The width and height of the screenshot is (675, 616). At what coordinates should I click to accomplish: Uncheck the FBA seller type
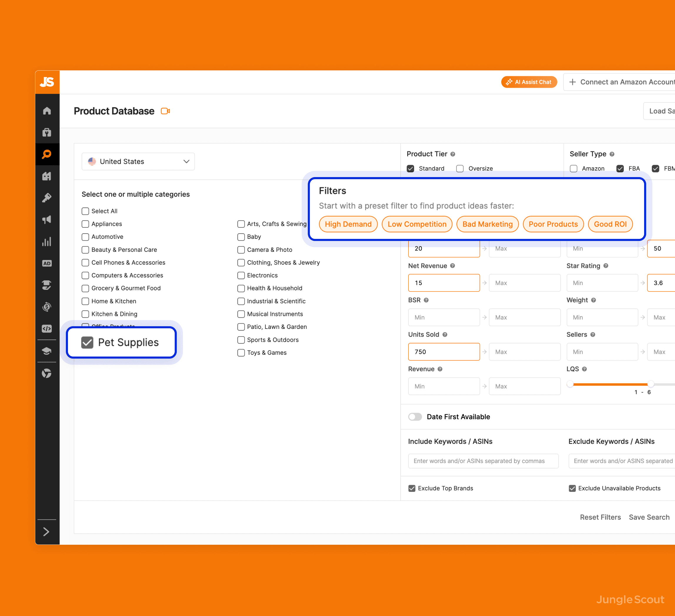point(620,169)
